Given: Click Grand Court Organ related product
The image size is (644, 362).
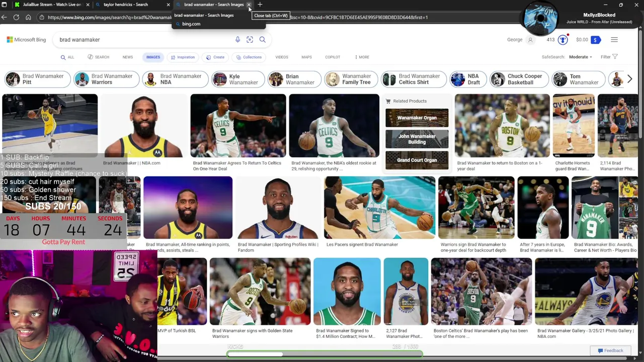Looking at the screenshot, I should pyautogui.click(x=417, y=160).
